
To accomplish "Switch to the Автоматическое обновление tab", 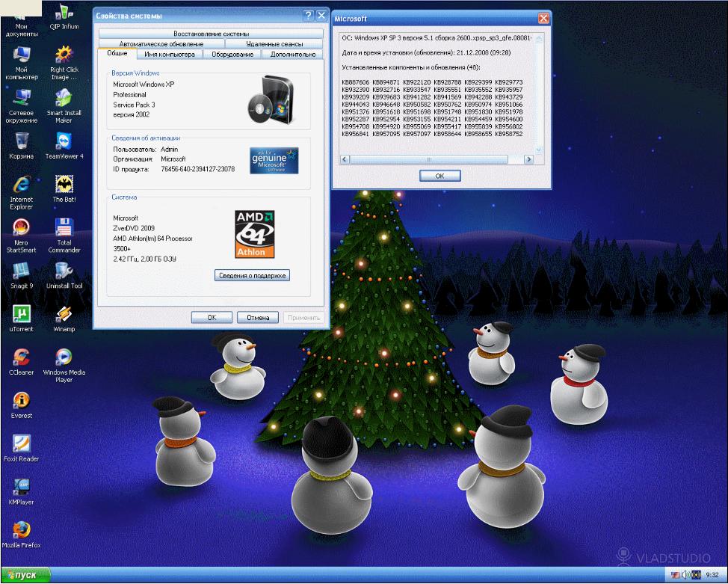I will [x=161, y=43].
